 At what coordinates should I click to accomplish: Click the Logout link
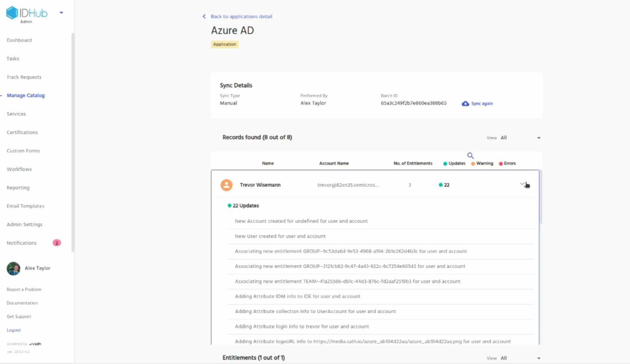coord(14,330)
